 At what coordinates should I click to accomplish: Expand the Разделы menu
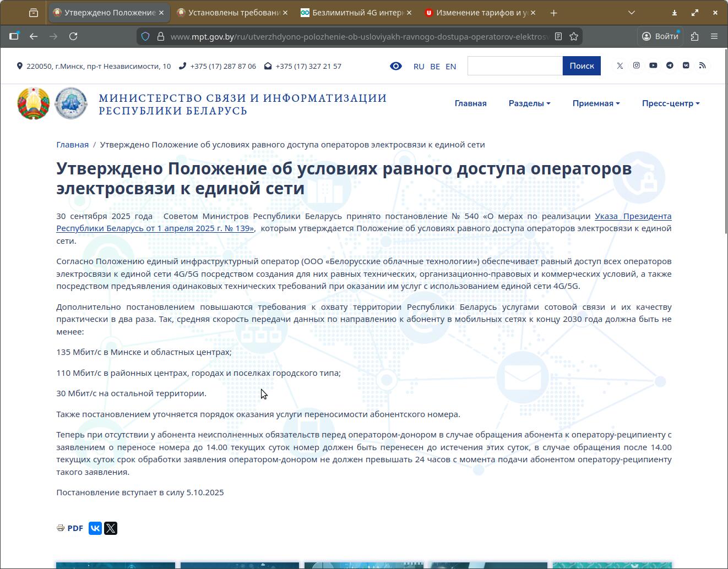point(529,103)
